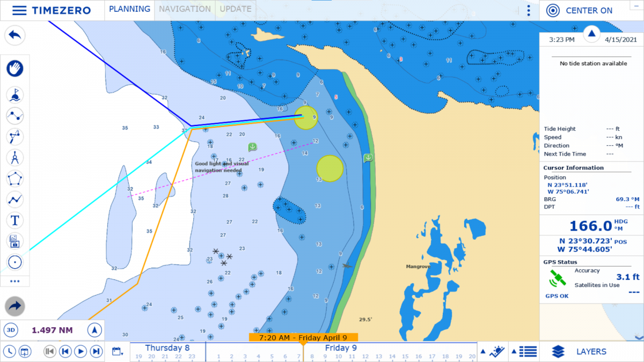Viewport: 644px width, 362px height.
Task: Toggle 3D chart view
Action: tap(10, 330)
